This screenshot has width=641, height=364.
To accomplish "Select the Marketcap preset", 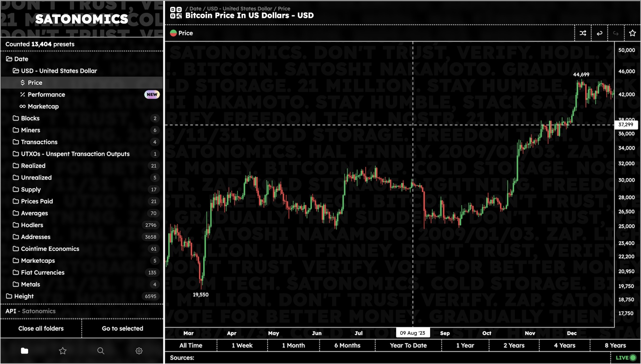I will pos(82,106).
